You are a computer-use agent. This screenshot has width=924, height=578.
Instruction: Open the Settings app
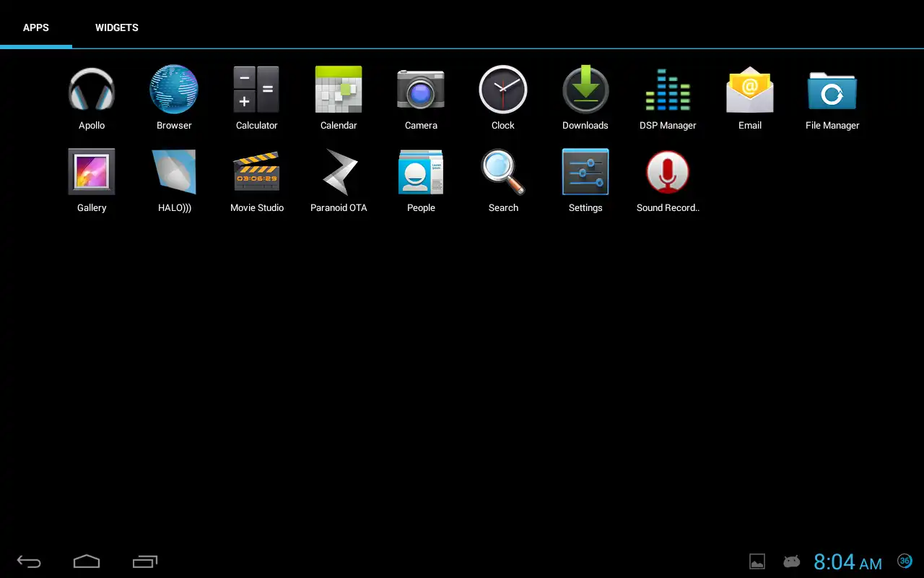tap(585, 180)
